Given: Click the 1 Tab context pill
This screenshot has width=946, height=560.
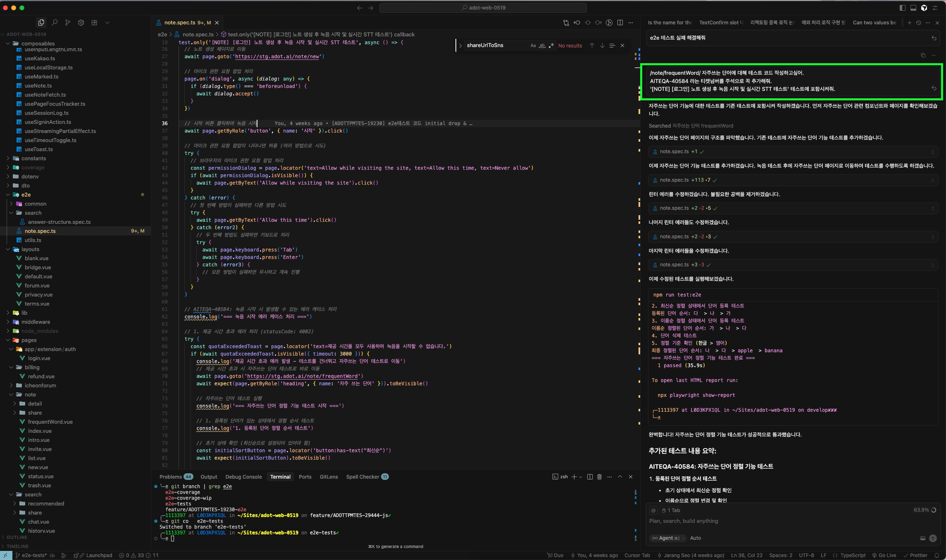Looking at the screenshot, I should [x=670, y=510].
